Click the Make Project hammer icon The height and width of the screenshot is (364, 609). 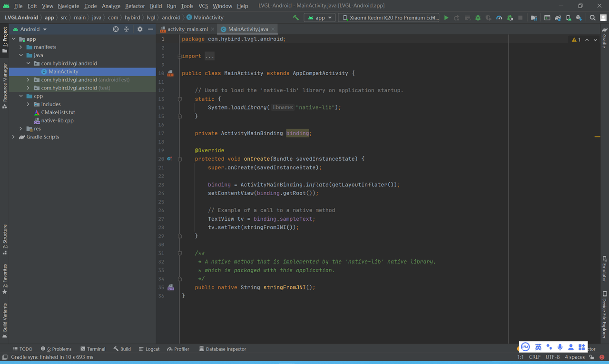tap(296, 18)
